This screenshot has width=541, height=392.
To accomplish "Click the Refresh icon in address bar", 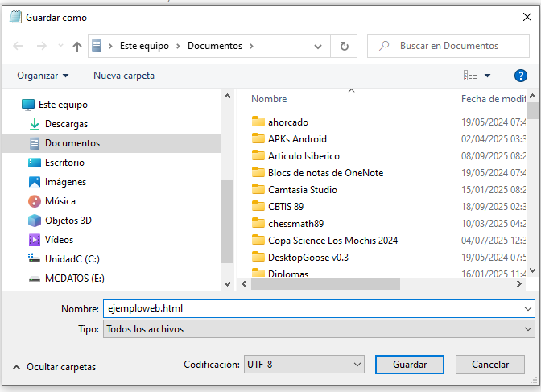I will (345, 47).
